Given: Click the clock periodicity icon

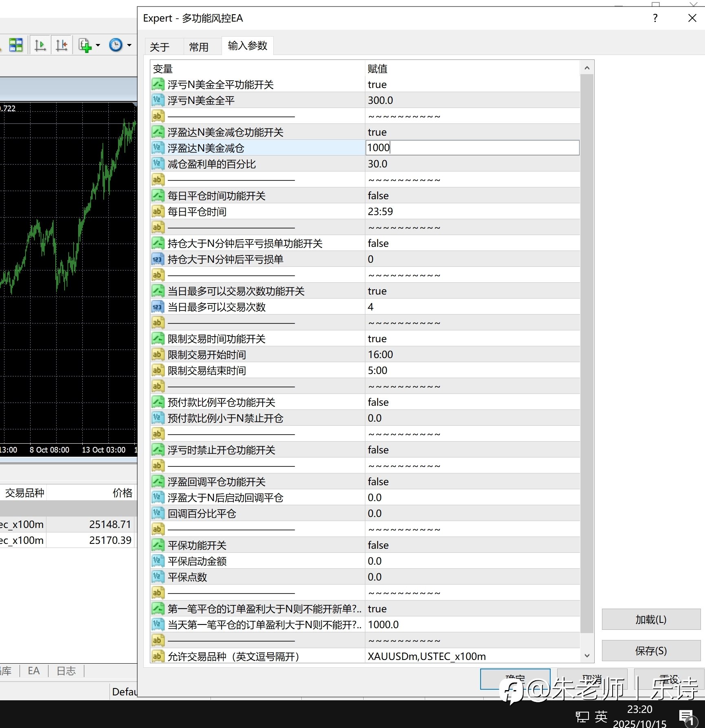Looking at the screenshot, I should [116, 45].
